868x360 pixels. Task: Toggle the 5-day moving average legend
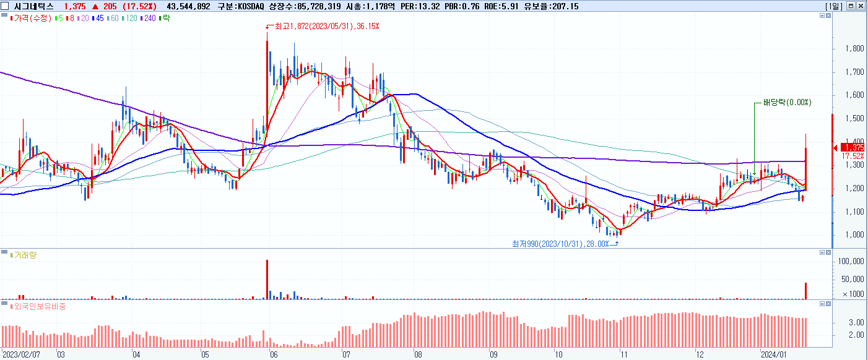point(58,18)
